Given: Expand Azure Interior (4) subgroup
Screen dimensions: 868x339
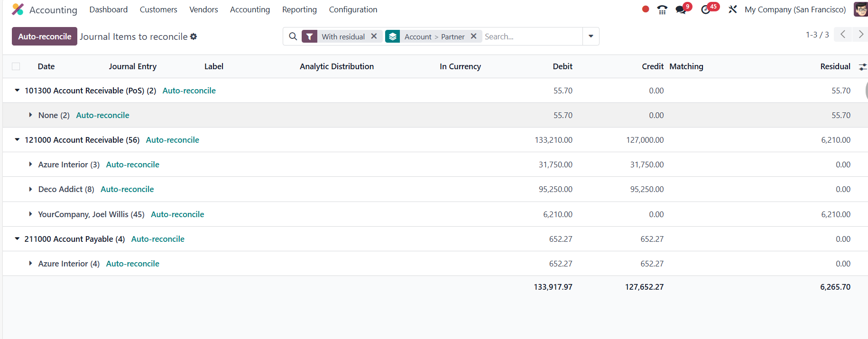Looking at the screenshot, I should pyautogui.click(x=30, y=264).
